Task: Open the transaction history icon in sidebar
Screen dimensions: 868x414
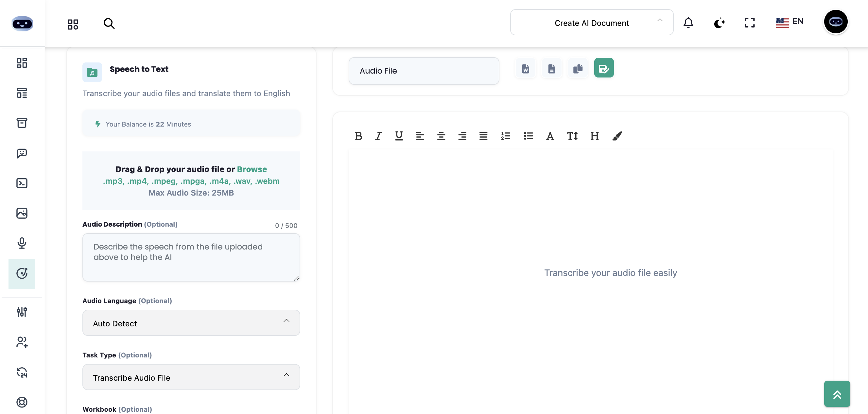Action: (22, 372)
